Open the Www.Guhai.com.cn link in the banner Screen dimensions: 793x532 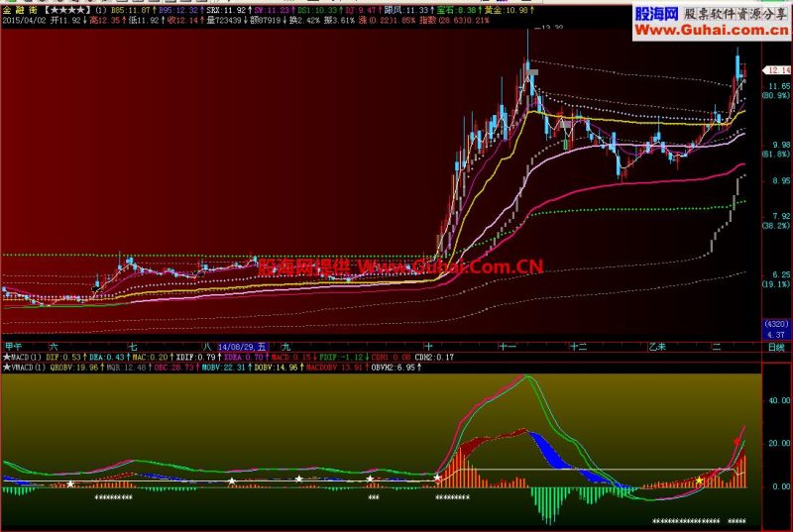pos(711,31)
